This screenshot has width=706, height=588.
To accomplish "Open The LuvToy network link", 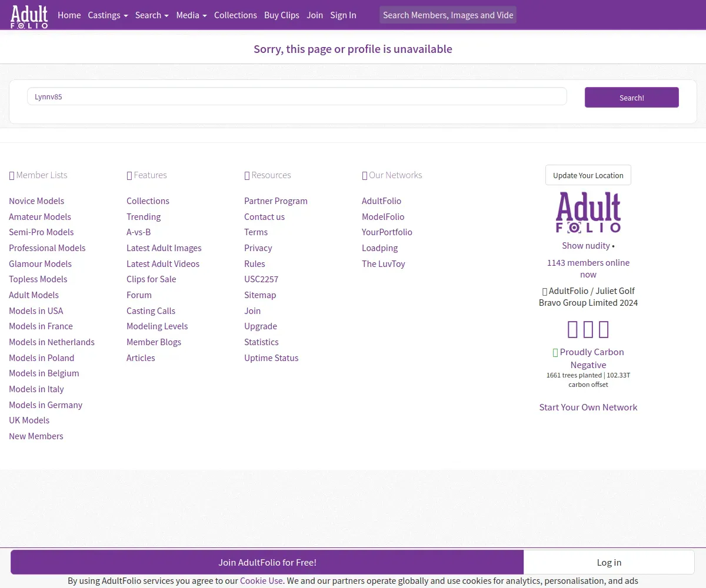I will coord(384,263).
